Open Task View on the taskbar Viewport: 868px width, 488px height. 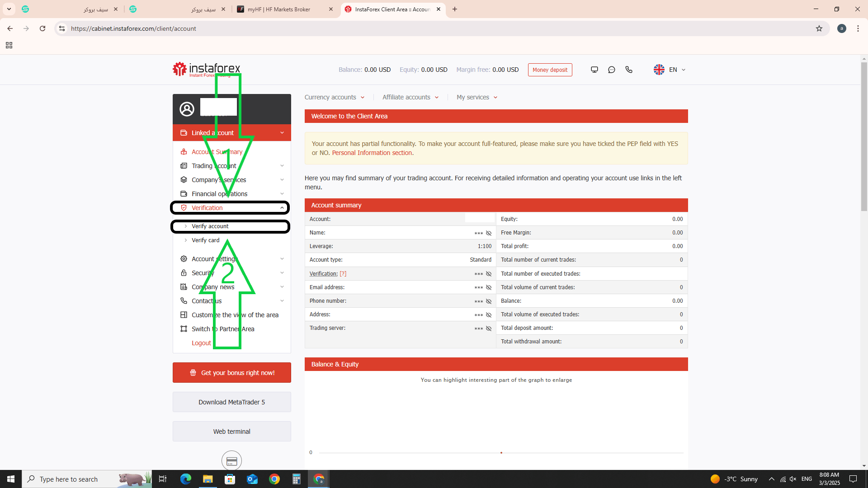tap(163, 479)
